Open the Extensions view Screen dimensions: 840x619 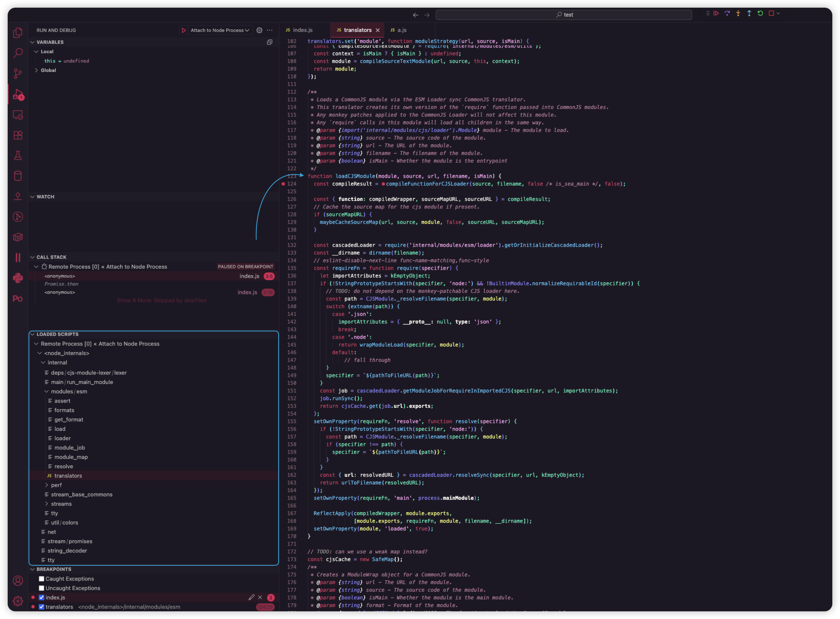click(18, 135)
